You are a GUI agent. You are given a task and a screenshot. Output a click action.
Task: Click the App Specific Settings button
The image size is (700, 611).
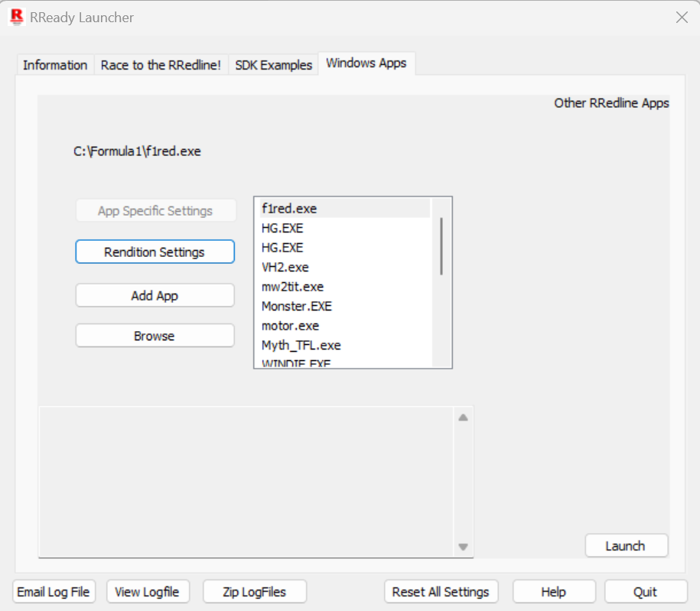[x=155, y=210]
